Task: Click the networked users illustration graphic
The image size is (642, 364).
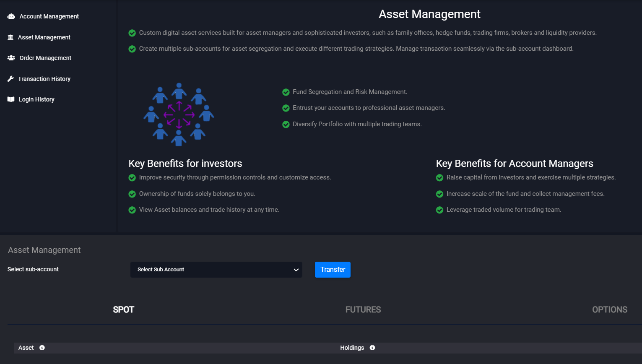Action: tap(179, 114)
